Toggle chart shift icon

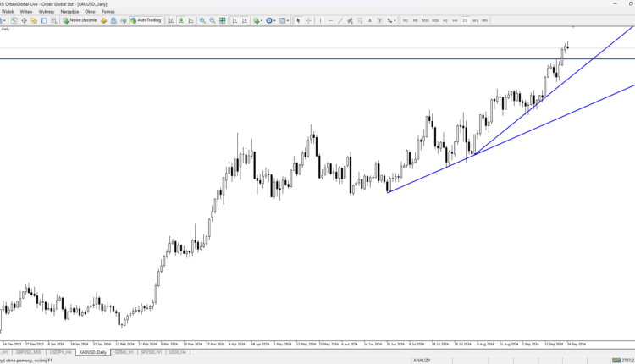coord(244,20)
